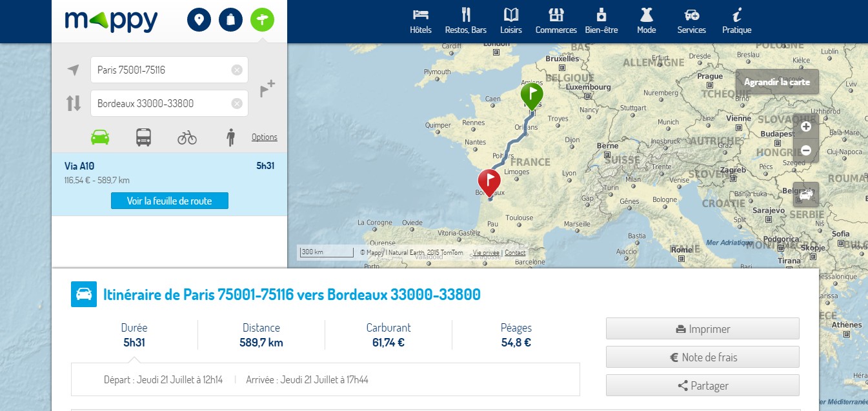868x411 pixels.
Task: Switch to public transport mode
Action: point(143,137)
